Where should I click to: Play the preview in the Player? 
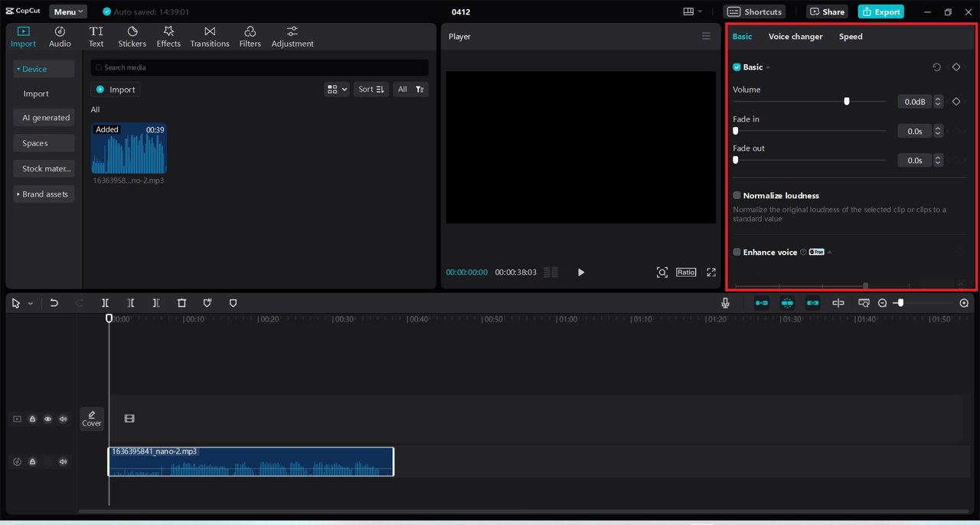[581, 272]
